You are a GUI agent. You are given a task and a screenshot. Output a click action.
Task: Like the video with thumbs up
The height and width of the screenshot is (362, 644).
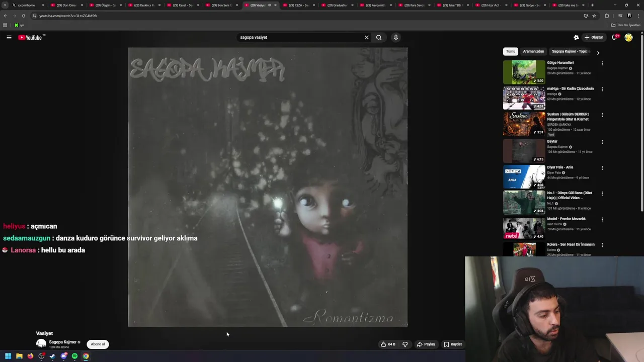coord(388,344)
